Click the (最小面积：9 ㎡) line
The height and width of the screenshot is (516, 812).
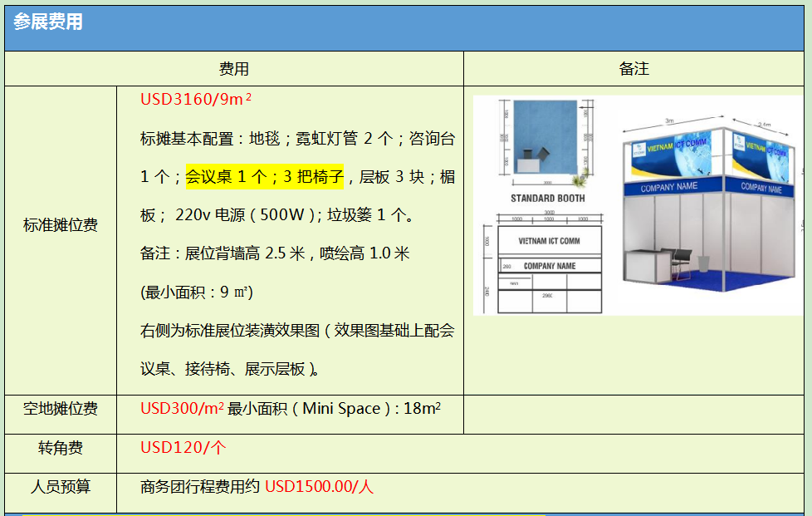click(197, 292)
